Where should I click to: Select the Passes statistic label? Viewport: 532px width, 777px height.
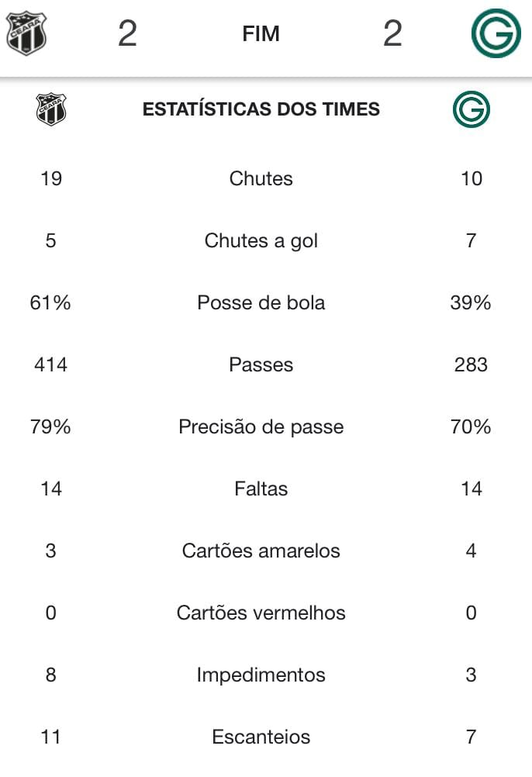(x=261, y=364)
